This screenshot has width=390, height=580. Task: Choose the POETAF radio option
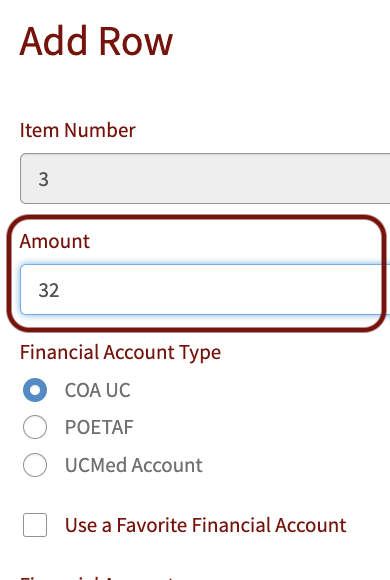pos(35,427)
